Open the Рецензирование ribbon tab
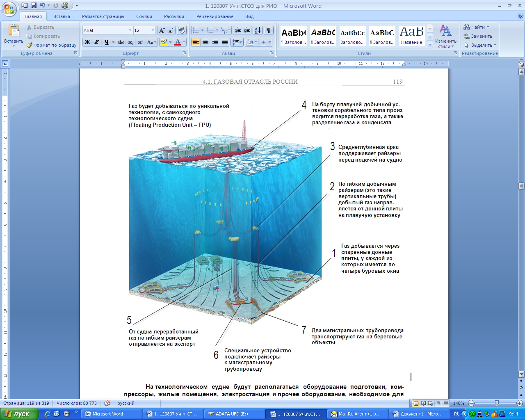This screenshot has width=525, height=420. 215,16
